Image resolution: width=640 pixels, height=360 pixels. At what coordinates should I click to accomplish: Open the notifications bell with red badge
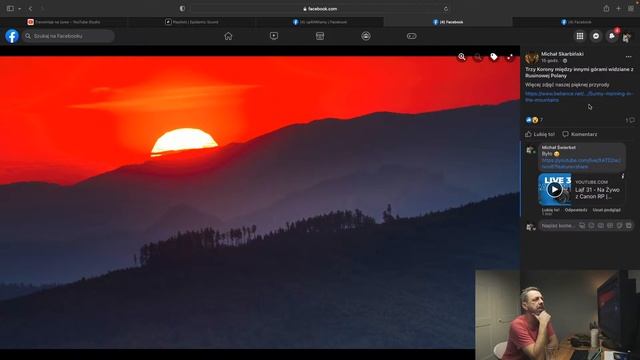pos(612,36)
